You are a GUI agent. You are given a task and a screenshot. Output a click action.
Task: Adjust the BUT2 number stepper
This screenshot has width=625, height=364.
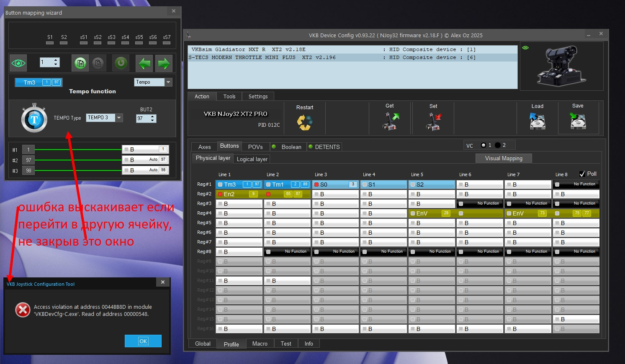pos(152,118)
